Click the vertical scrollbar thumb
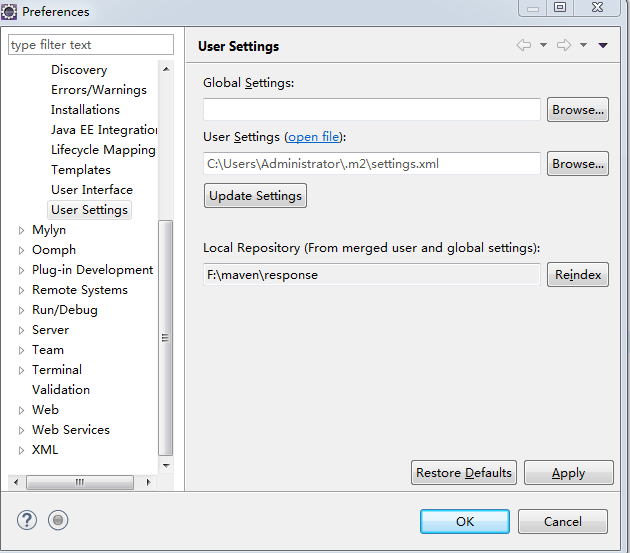Image resolution: width=630 pixels, height=553 pixels. click(166, 338)
